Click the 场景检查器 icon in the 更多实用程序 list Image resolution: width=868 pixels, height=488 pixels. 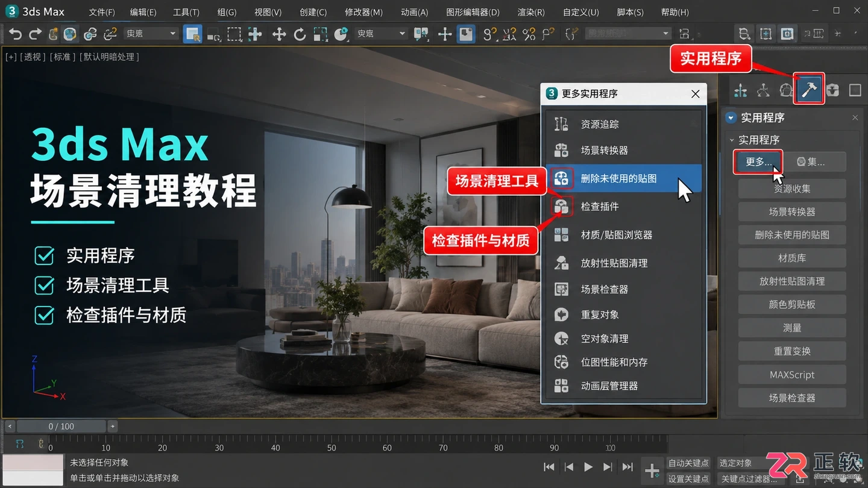[561, 289]
